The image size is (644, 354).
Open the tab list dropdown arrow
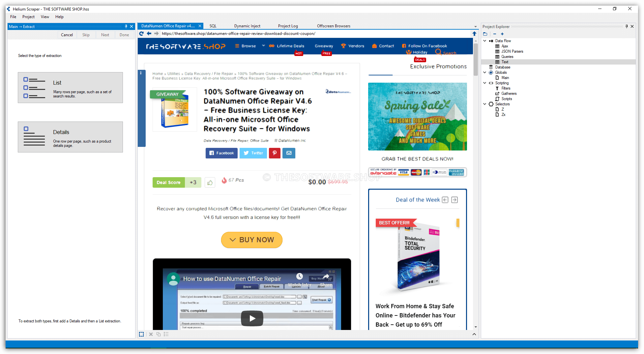coord(475,26)
